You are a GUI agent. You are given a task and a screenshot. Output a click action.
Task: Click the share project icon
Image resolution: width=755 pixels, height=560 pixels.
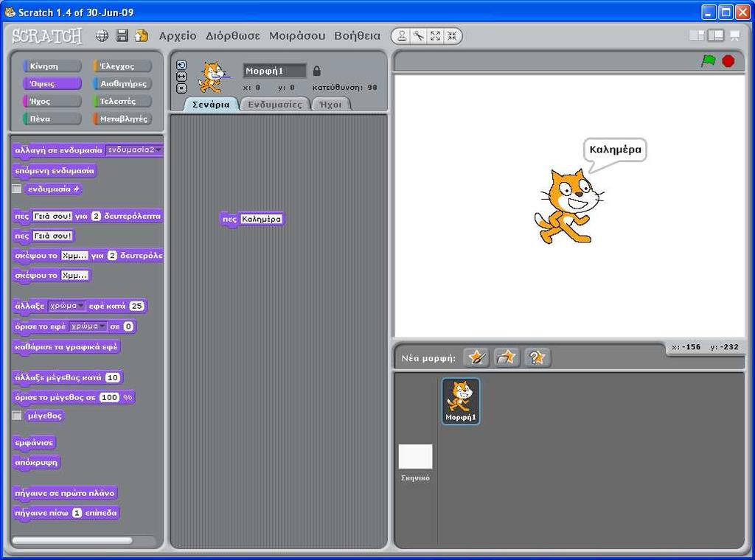tap(142, 35)
